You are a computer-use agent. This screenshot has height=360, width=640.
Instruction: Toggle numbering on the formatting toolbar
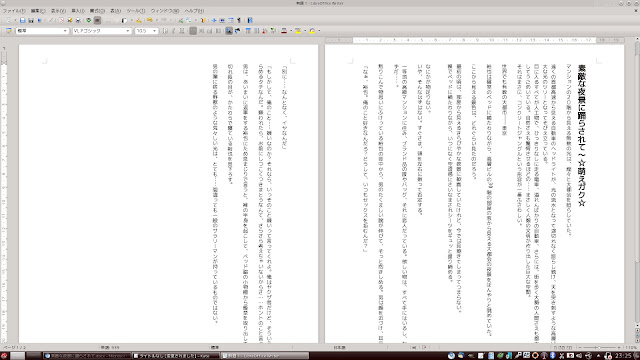248,31
